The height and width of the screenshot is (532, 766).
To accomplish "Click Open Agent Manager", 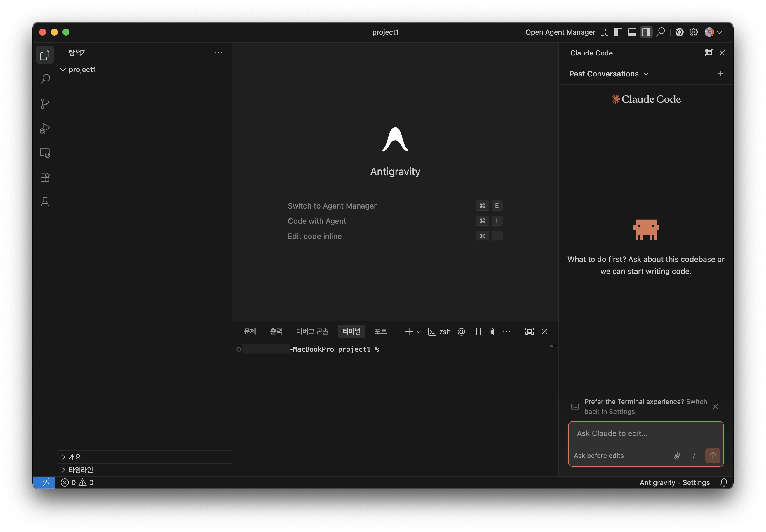I will click(560, 32).
